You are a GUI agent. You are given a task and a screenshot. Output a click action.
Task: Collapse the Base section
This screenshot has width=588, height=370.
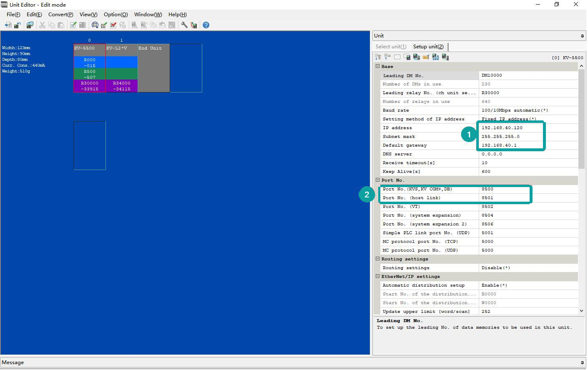(377, 66)
